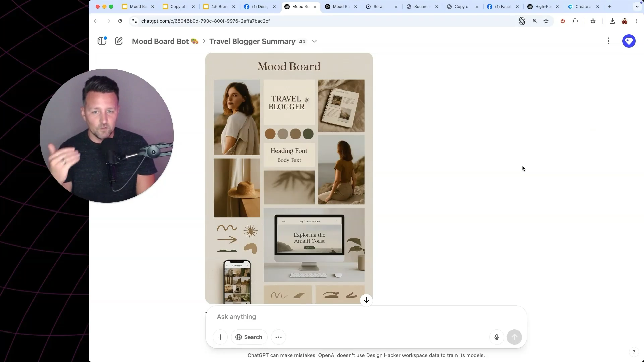This screenshot has height=362, width=644.
Task: Open Mood Board Bot breadcrumb link
Action: (x=165, y=41)
